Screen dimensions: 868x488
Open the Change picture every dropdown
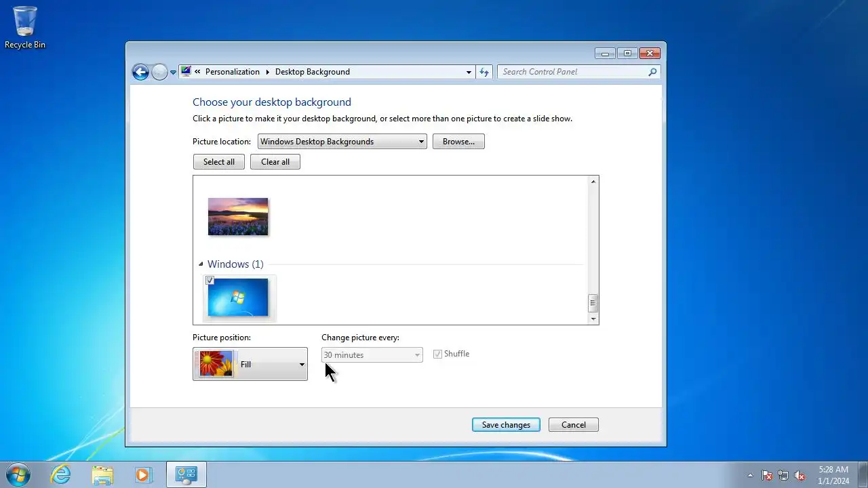tap(372, 355)
